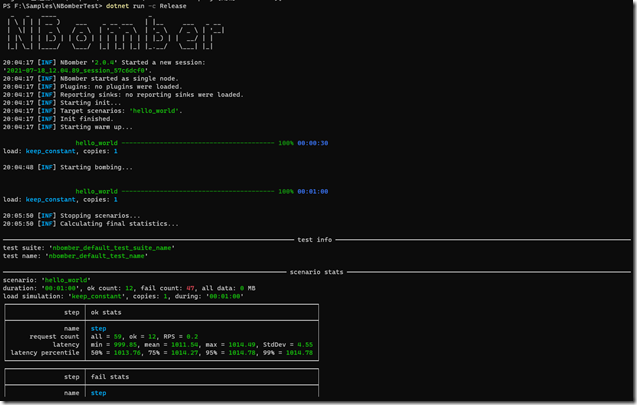Click 'nbomber_default_test_name' value
Image resolution: width=637 pixels, height=405 pixels.
pyautogui.click(x=96, y=256)
